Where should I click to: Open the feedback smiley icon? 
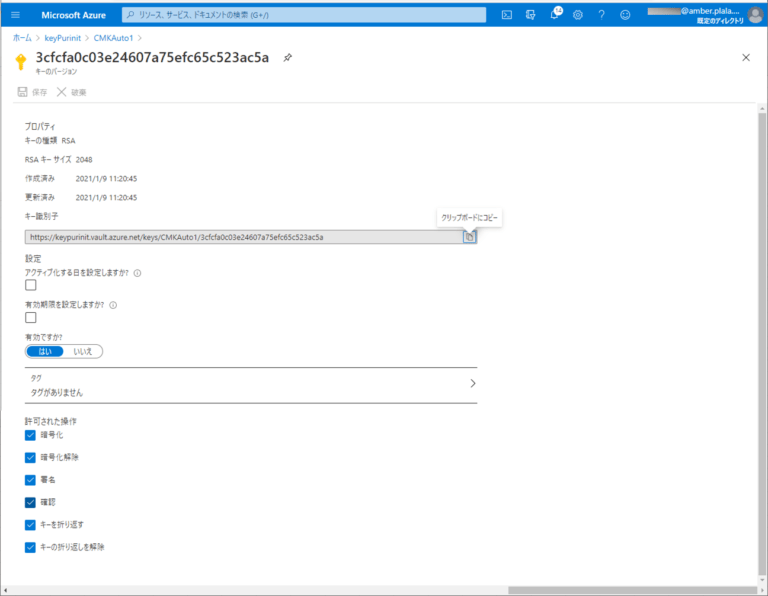[625, 15]
